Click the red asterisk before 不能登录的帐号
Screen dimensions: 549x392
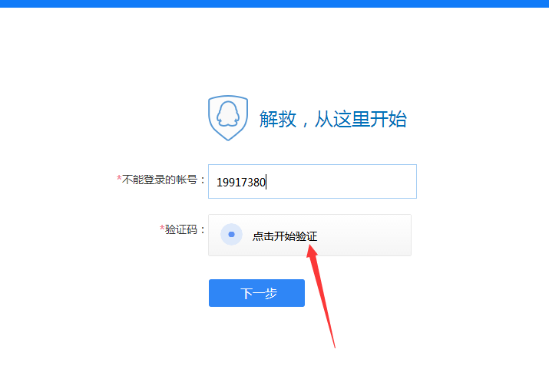(119, 178)
